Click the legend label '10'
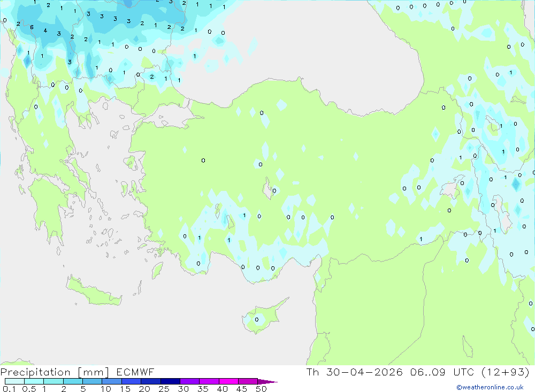 click(105, 389)
